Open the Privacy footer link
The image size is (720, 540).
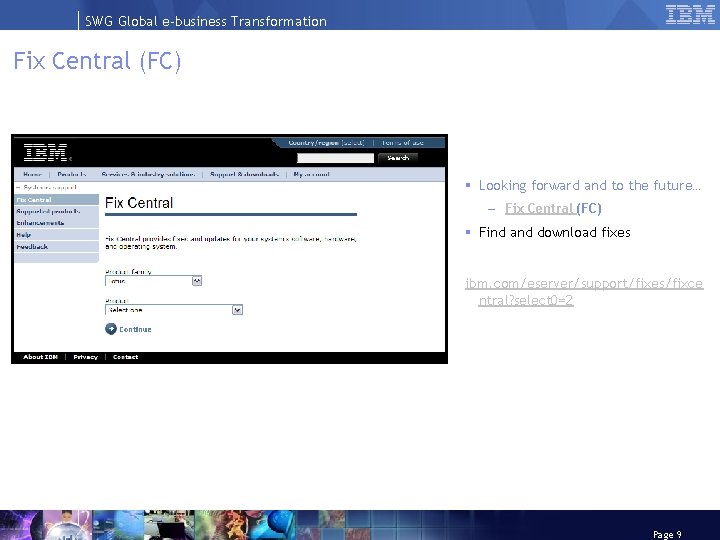tap(85, 357)
